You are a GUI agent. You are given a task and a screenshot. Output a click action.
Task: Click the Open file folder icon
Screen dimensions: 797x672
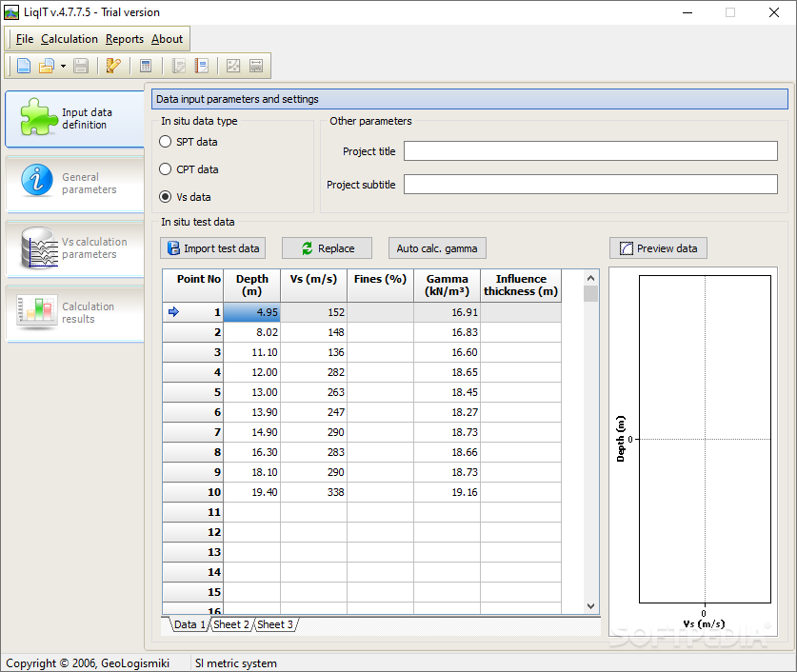pos(47,66)
